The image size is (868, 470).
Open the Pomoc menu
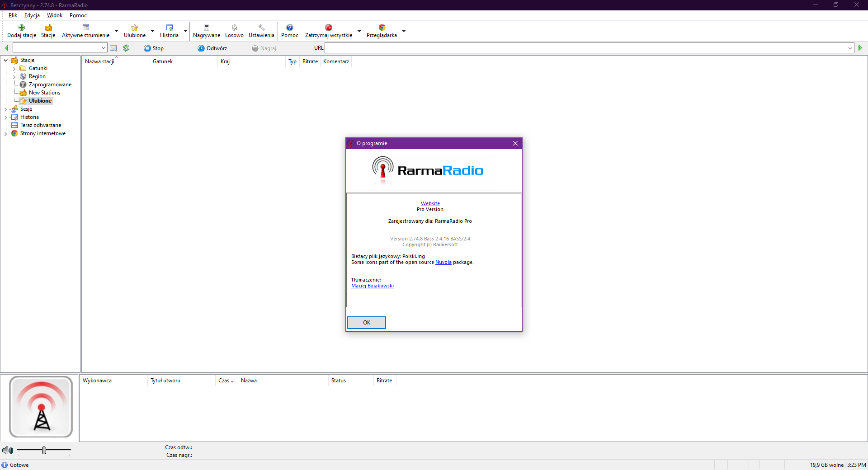78,15
